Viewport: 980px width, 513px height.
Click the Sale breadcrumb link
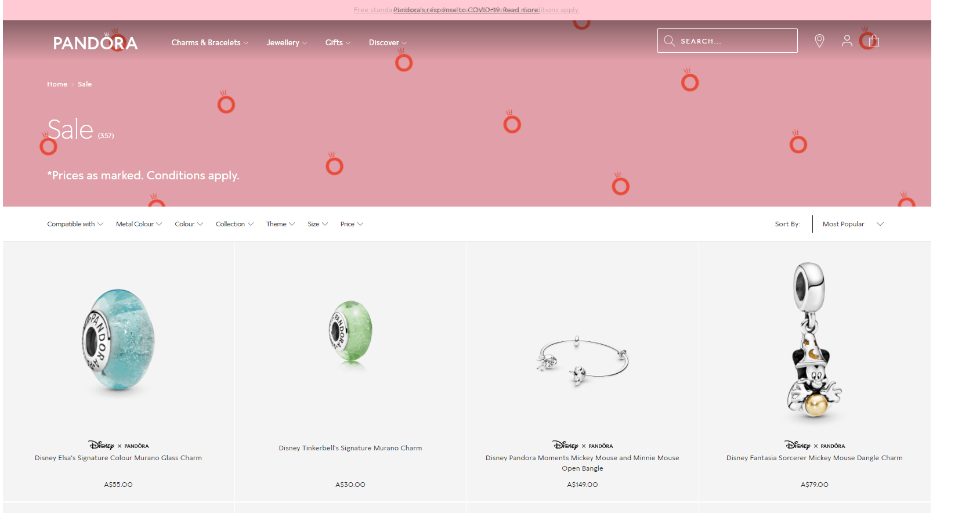85,84
